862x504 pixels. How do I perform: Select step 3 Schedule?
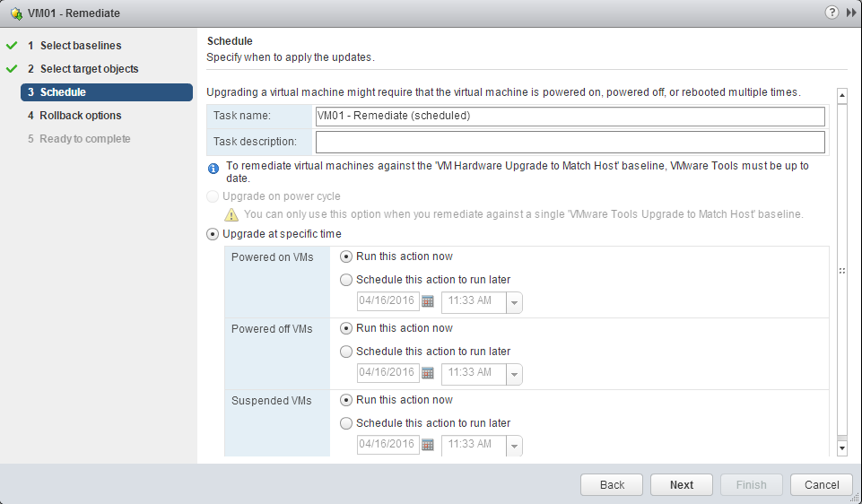(x=107, y=92)
